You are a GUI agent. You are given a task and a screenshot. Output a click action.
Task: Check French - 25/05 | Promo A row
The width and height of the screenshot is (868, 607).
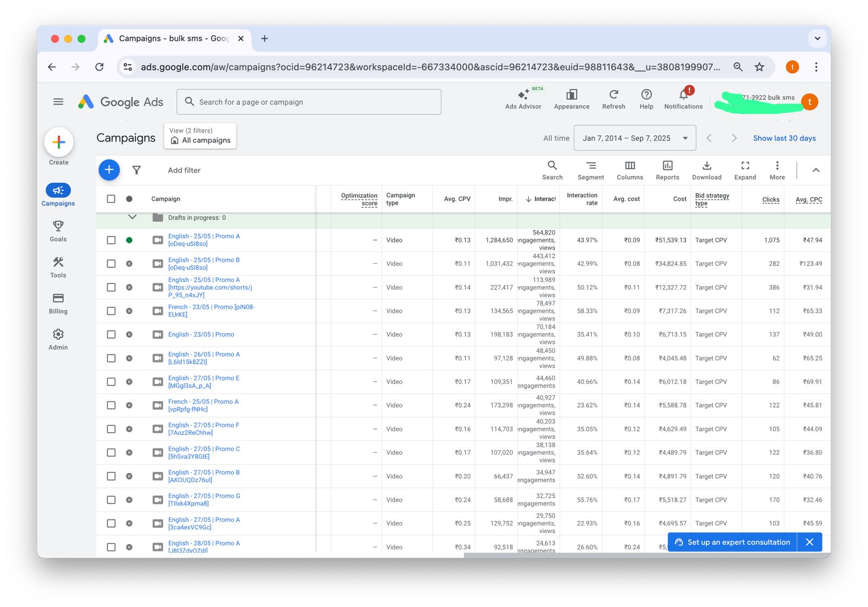[x=111, y=406]
